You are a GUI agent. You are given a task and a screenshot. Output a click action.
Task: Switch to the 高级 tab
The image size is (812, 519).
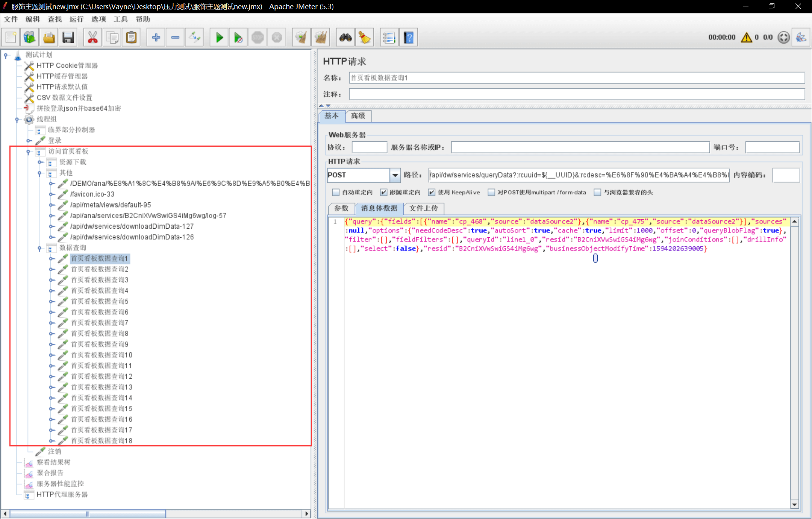click(x=358, y=116)
